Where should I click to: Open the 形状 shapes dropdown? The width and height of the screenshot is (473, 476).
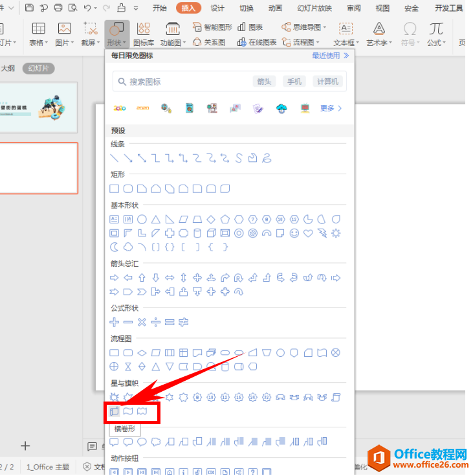coord(117,34)
